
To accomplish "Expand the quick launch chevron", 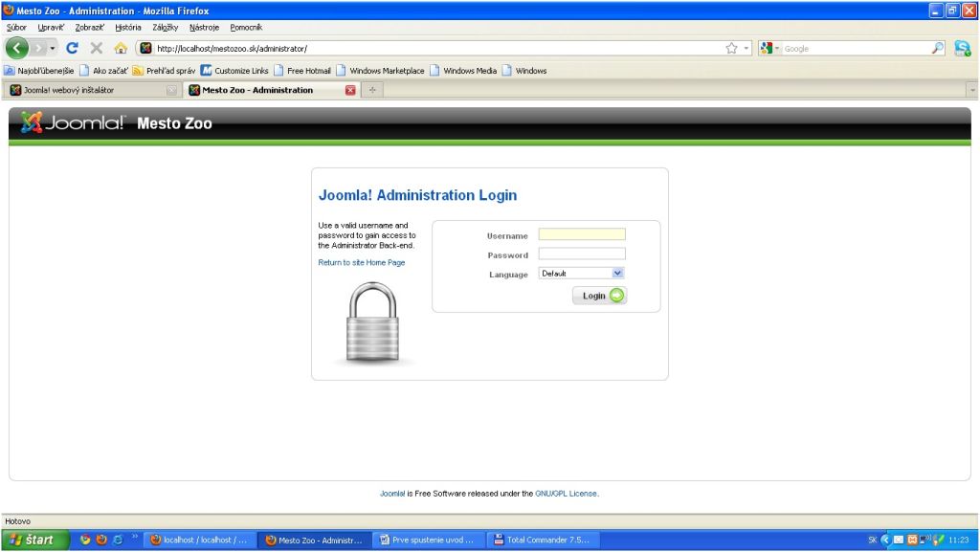I will click(x=134, y=537).
